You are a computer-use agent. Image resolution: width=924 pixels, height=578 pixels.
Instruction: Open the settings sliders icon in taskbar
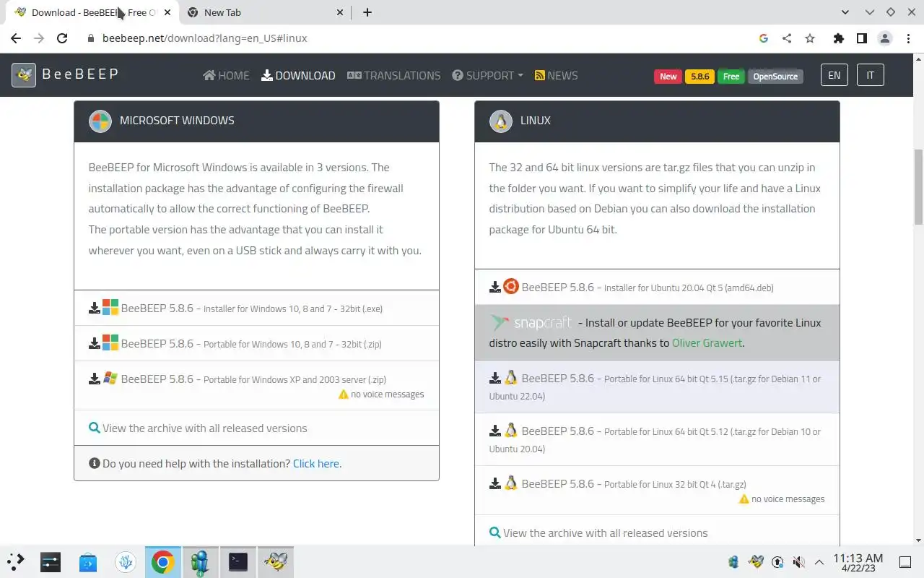coord(51,561)
